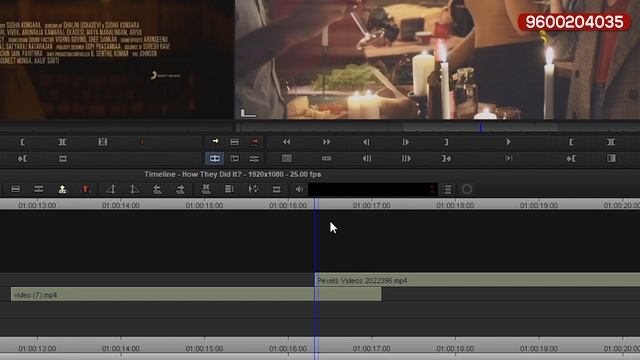Step back one frame
Viewport: 640px width, 360px height.
[x=366, y=142]
